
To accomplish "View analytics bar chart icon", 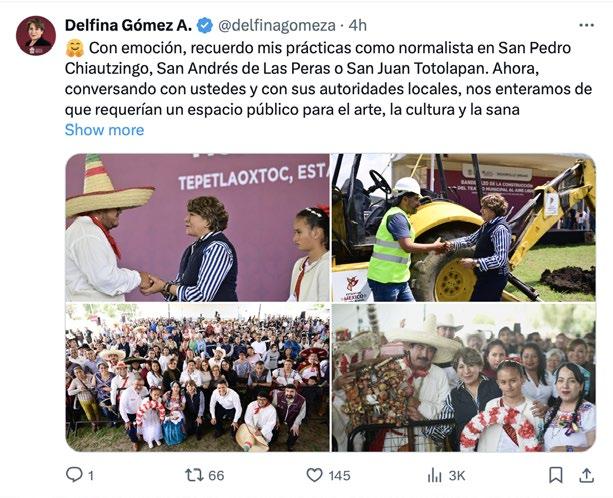I will 434,475.
